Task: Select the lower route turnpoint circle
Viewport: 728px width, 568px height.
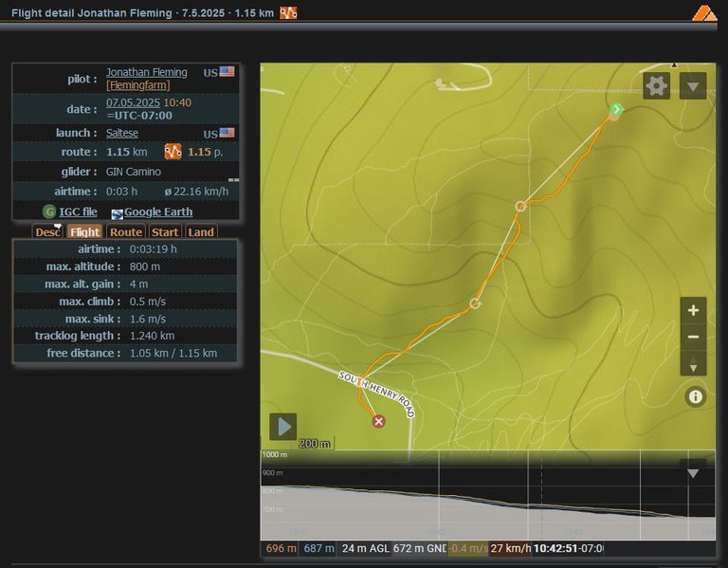Action: point(475,303)
